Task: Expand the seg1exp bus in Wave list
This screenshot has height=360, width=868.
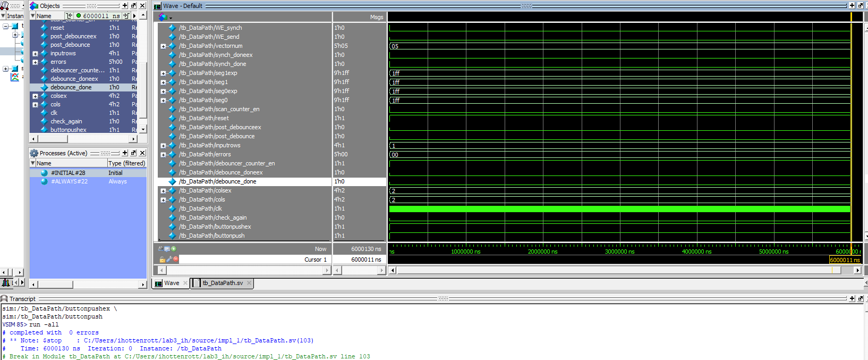Action: pyautogui.click(x=164, y=73)
